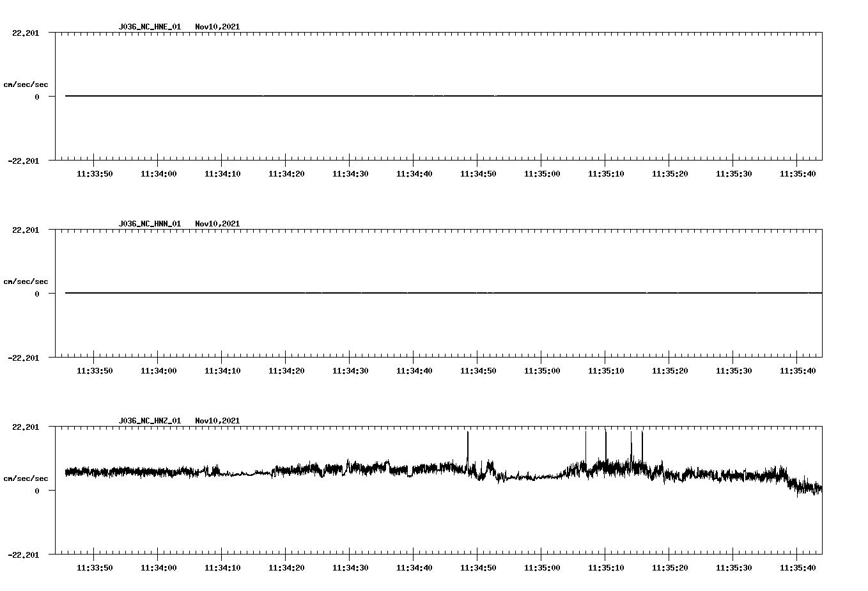Click the Nov10,2021 date on the HNZ plot
Image resolution: width=868 pixels, height=591 pixels.
tap(217, 421)
